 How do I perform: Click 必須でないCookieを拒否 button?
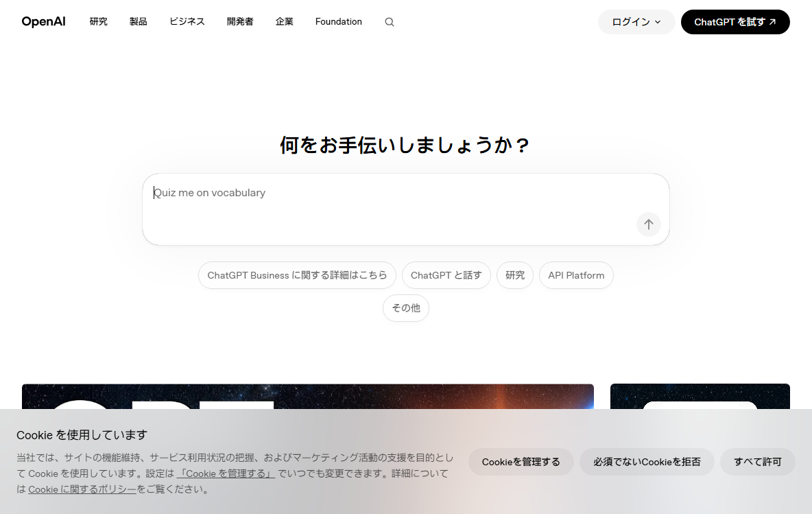[647, 462]
